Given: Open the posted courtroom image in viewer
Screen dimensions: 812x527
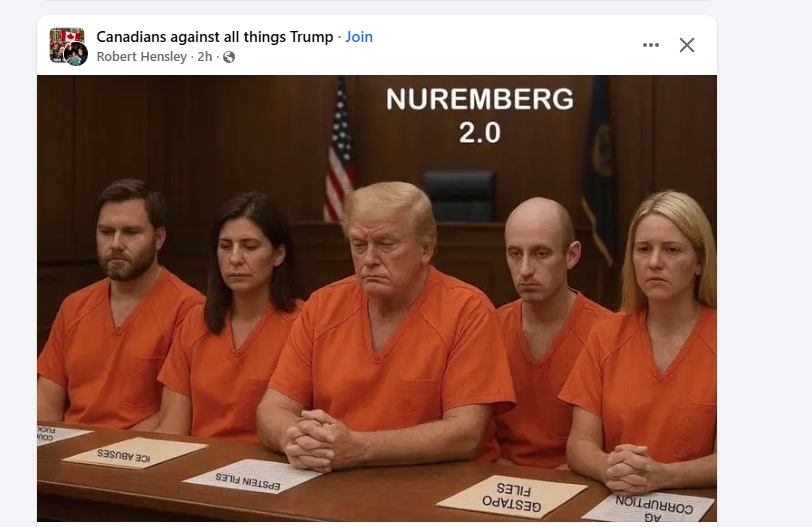Looking at the screenshot, I should coord(377,298).
